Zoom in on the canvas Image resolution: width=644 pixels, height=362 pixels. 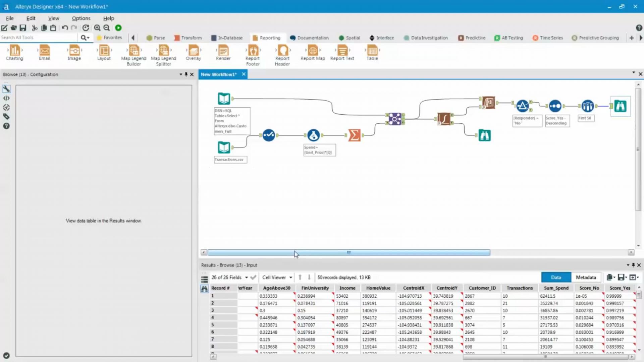[97, 28]
